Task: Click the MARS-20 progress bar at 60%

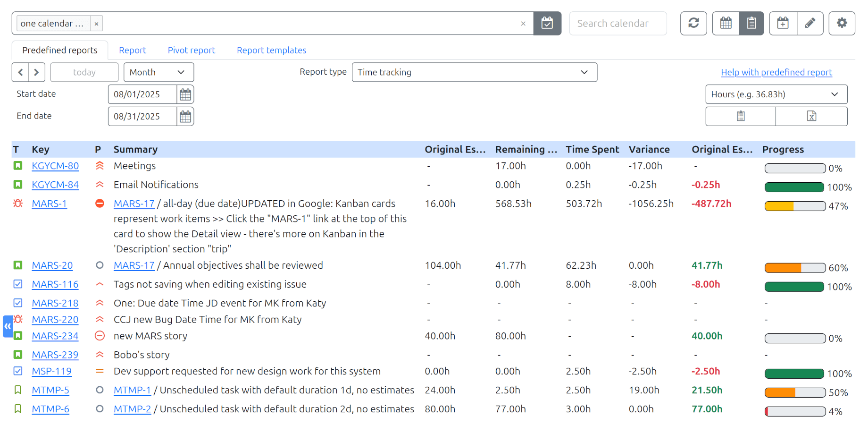Action: pyautogui.click(x=795, y=268)
